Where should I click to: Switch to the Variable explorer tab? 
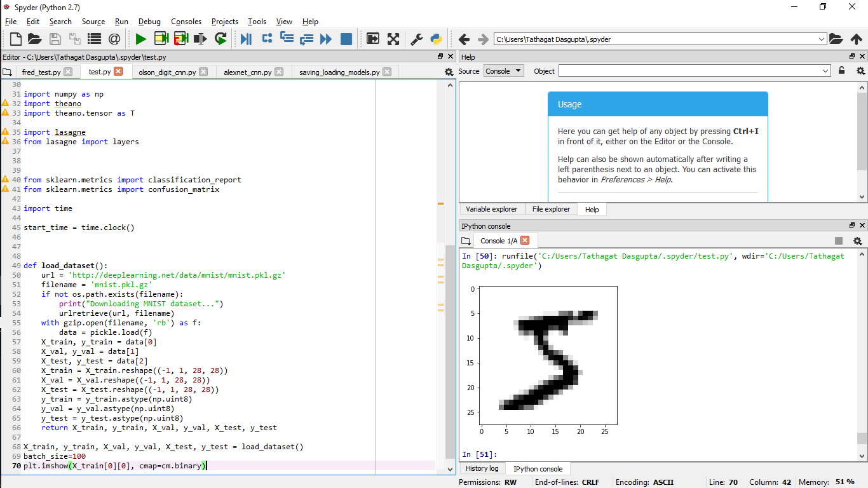click(x=491, y=209)
